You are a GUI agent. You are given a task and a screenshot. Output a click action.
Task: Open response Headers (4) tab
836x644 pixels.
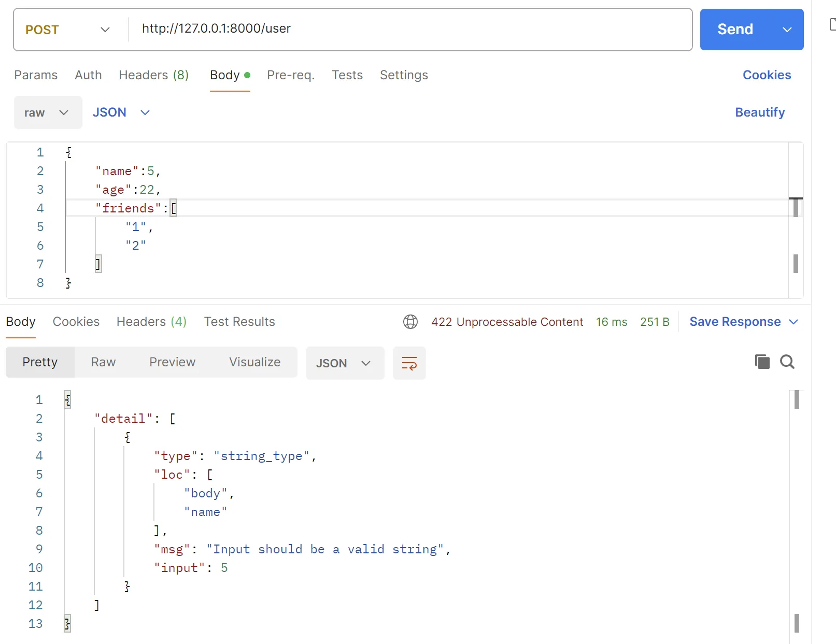click(151, 322)
